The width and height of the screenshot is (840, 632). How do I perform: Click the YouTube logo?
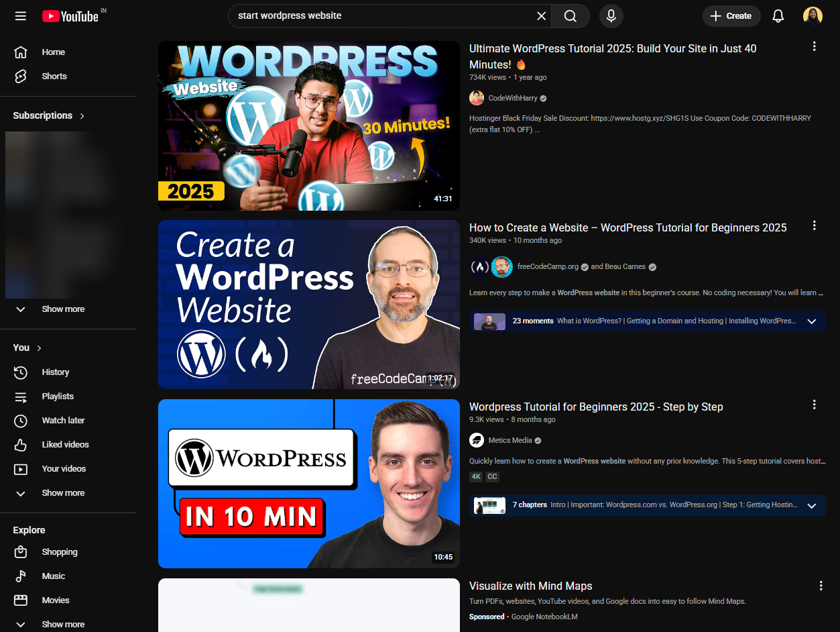70,16
